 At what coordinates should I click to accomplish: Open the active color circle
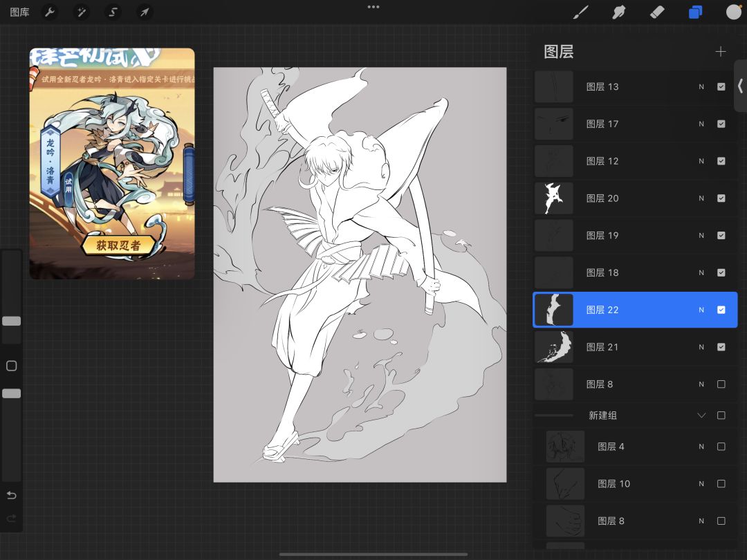coord(733,12)
